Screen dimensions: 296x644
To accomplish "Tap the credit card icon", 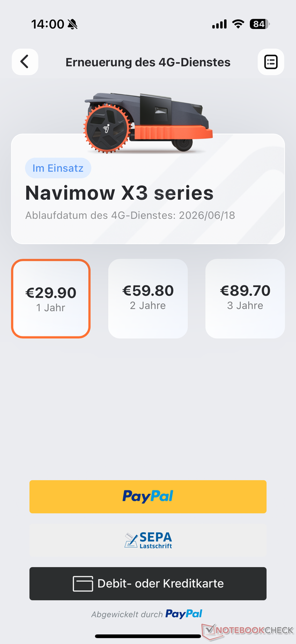I will (83, 584).
